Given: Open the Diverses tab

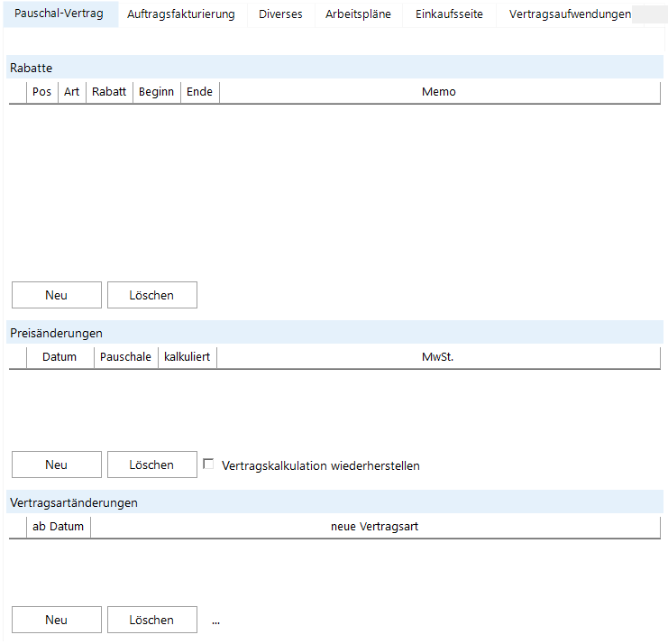Looking at the screenshot, I should tap(280, 14).
